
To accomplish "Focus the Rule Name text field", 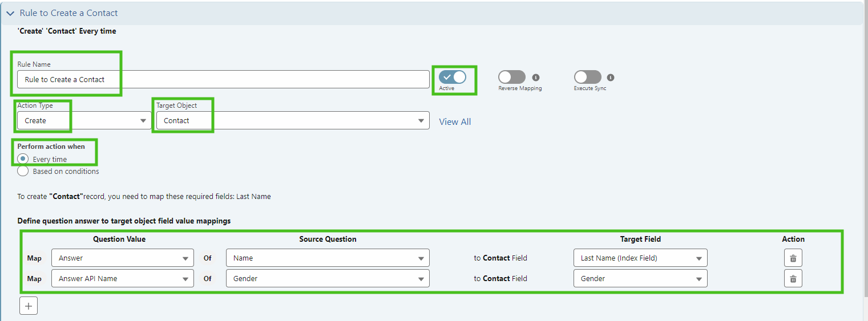I will point(223,79).
